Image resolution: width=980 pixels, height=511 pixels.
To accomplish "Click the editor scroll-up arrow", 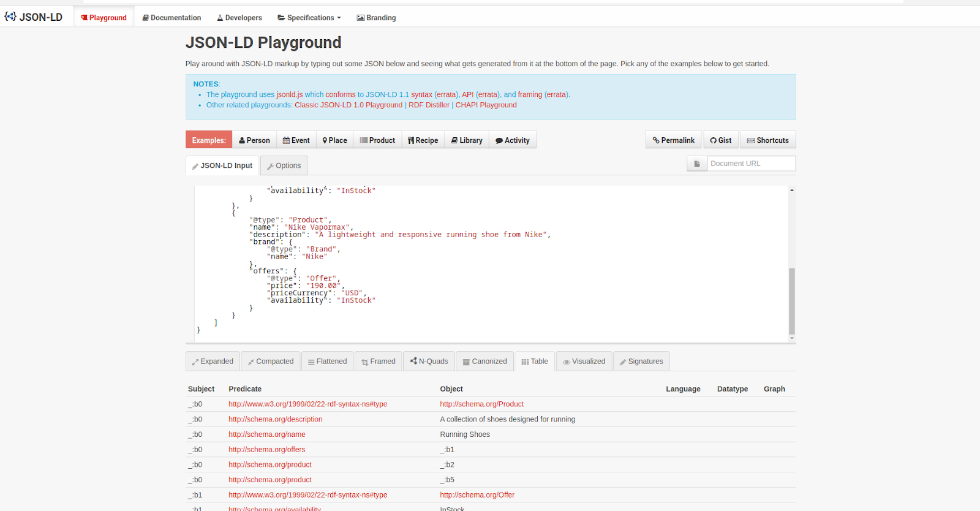I will pyautogui.click(x=791, y=191).
